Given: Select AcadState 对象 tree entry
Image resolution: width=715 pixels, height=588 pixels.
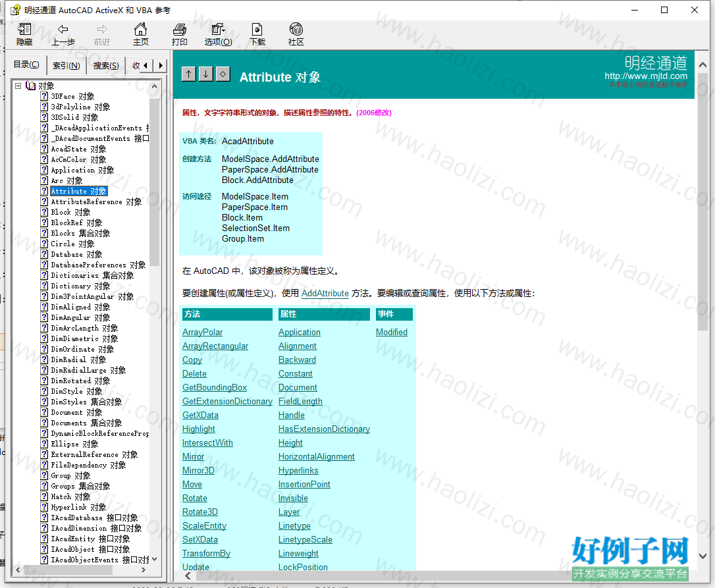Looking at the screenshot, I should (x=78, y=149).
